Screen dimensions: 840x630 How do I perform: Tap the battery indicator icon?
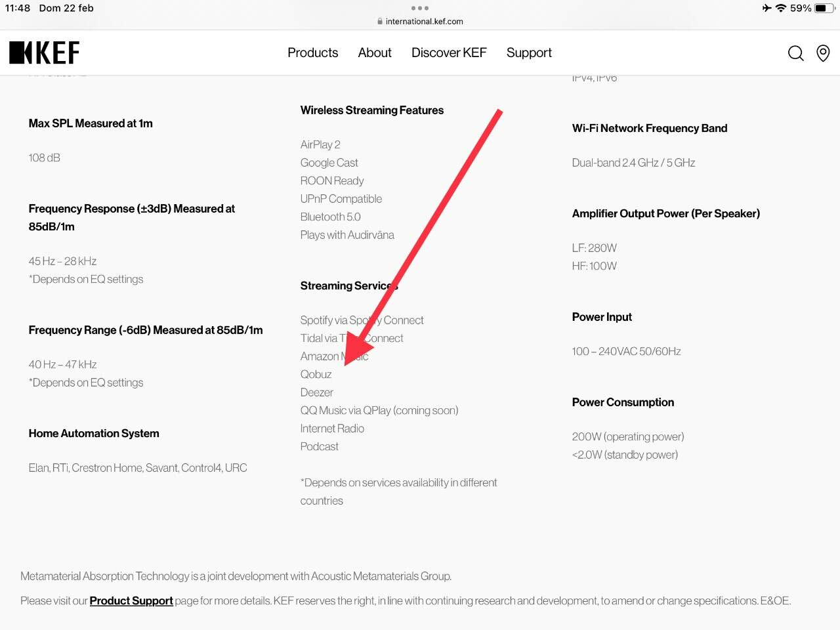824,8
